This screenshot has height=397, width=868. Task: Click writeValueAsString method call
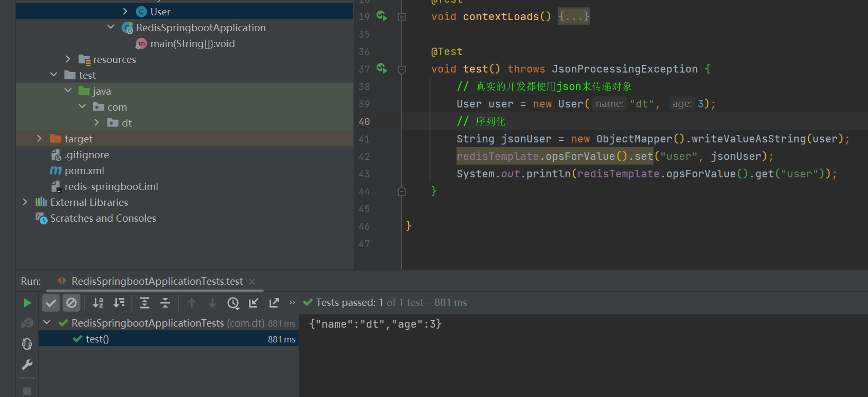(749, 139)
